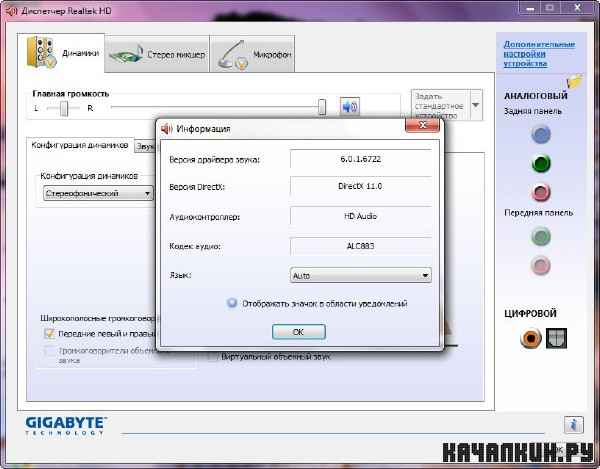600x469 pixels.
Task: Click the blue rear panel jack
Action: 541,135
